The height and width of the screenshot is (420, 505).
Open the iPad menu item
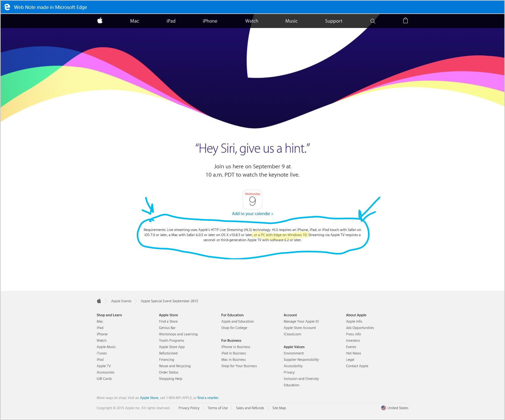pos(171,21)
